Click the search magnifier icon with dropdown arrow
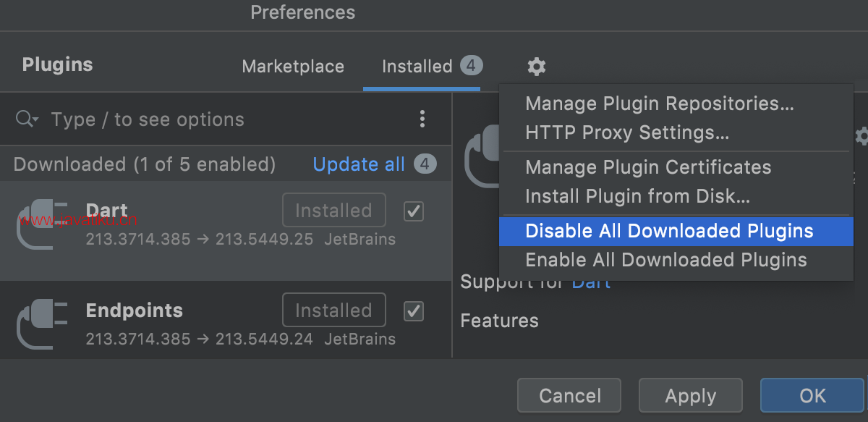Viewport: 868px width, 422px height. pyautogui.click(x=27, y=119)
